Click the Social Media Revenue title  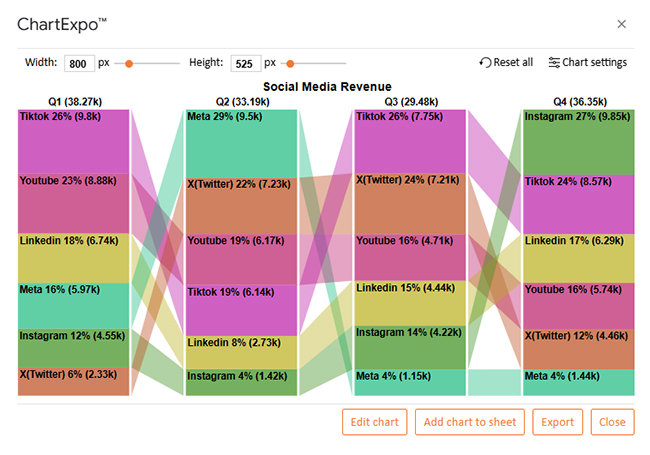pyautogui.click(x=327, y=87)
